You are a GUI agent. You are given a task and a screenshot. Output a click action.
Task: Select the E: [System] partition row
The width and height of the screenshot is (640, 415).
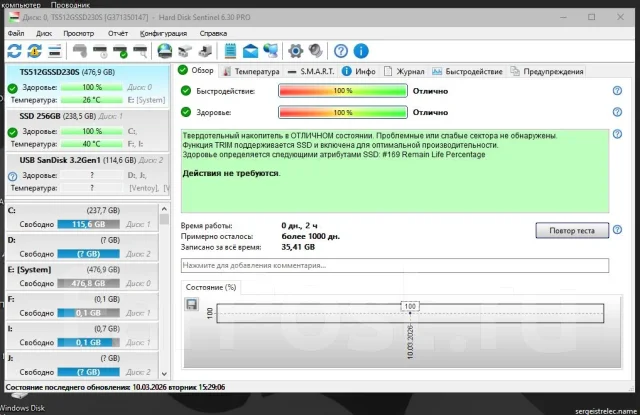(x=82, y=277)
